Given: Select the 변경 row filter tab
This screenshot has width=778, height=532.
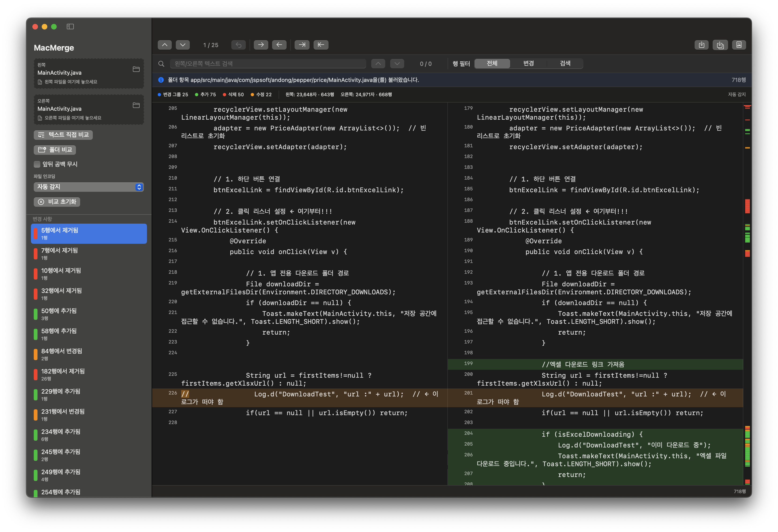Looking at the screenshot, I should pyautogui.click(x=529, y=63).
